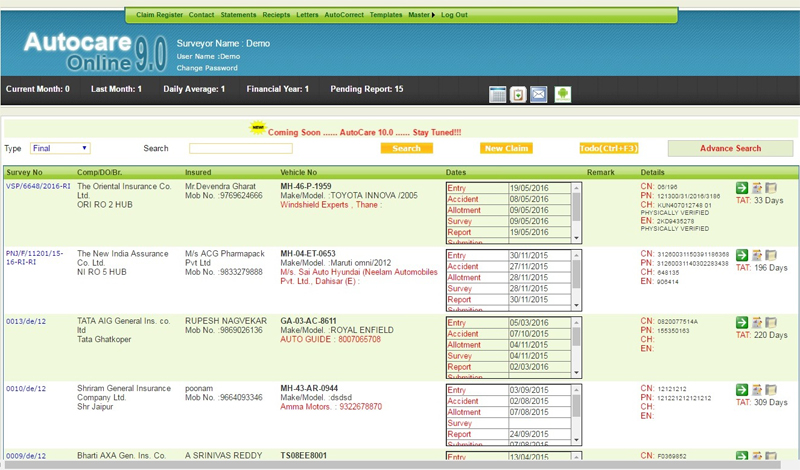
Task: Open the Claim Register menu
Action: pos(159,15)
